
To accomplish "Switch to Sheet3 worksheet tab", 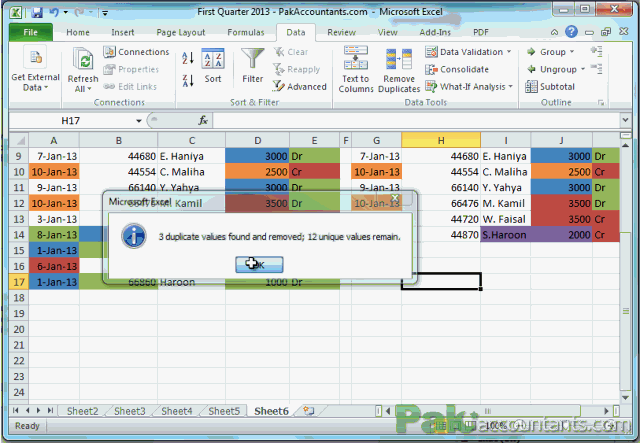I will point(129,411).
